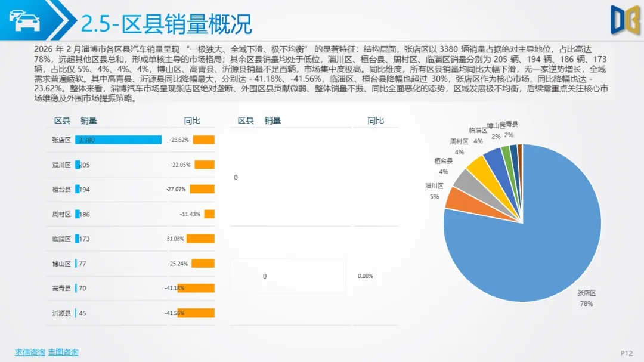This screenshot has width=644, height=362.
Task: Click the 0.00% value in the middle panel
Action: [366, 276]
